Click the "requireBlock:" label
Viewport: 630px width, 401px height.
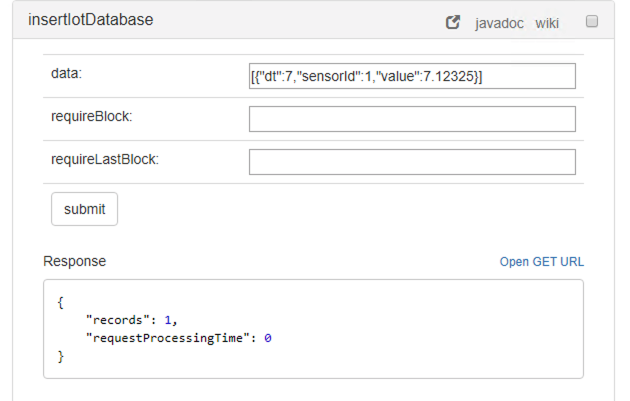pyautogui.click(x=92, y=117)
